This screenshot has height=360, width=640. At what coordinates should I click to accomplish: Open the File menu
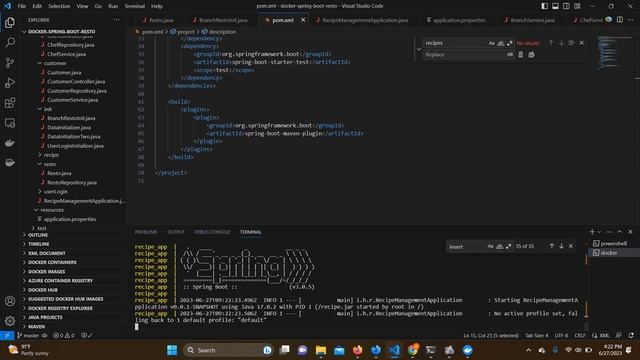coord(22,6)
